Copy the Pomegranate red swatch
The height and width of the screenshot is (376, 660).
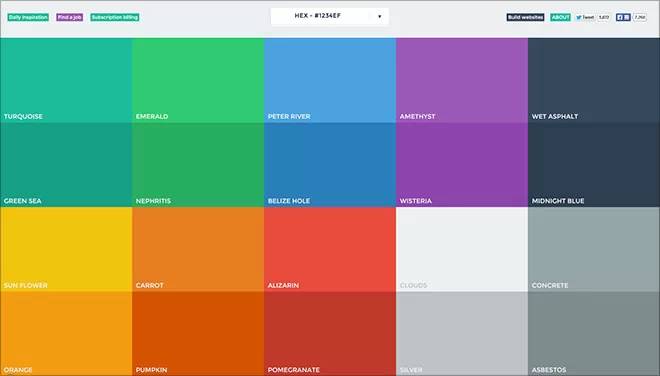(x=330, y=334)
